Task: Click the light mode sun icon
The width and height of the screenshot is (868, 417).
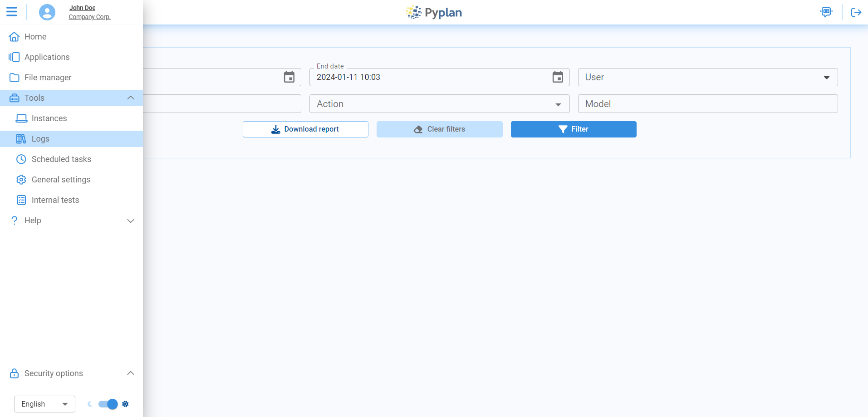Action: tap(126, 404)
